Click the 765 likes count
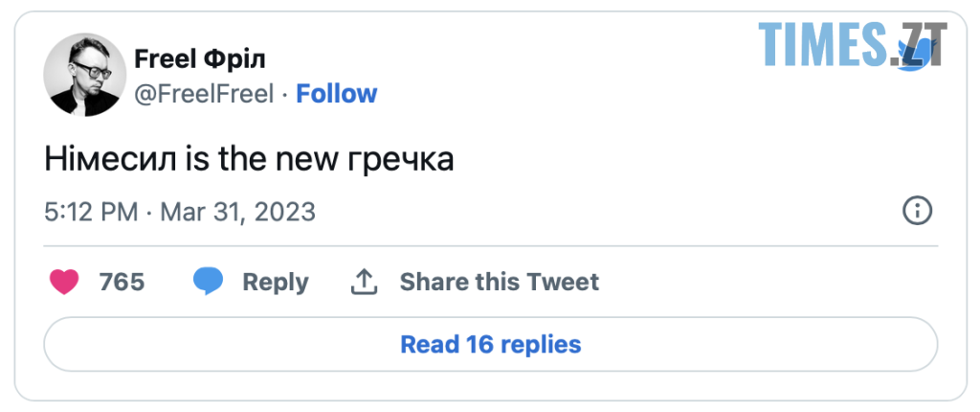 pyautogui.click(x=122, y=282)
